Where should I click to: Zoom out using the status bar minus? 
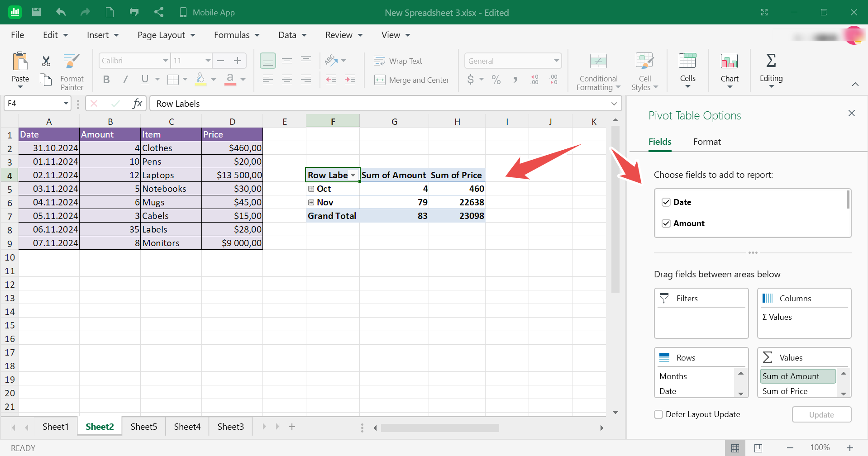[790, 448]
